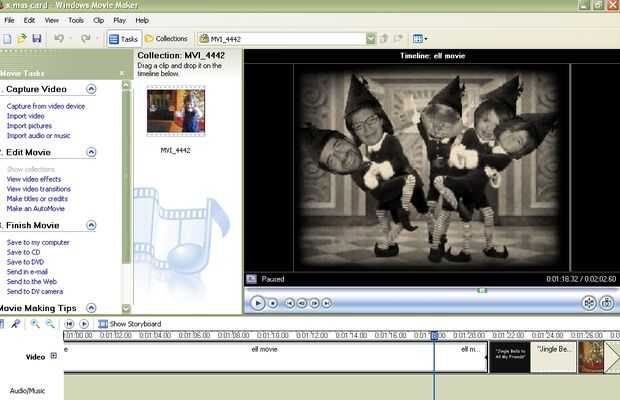Split the clip at current frame
620x400 pixels.
589,303
